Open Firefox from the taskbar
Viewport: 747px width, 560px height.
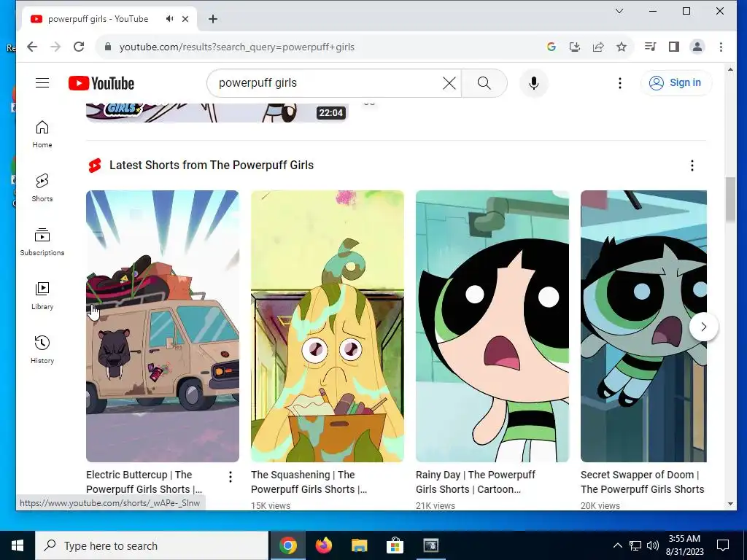[x=324, y=545]
